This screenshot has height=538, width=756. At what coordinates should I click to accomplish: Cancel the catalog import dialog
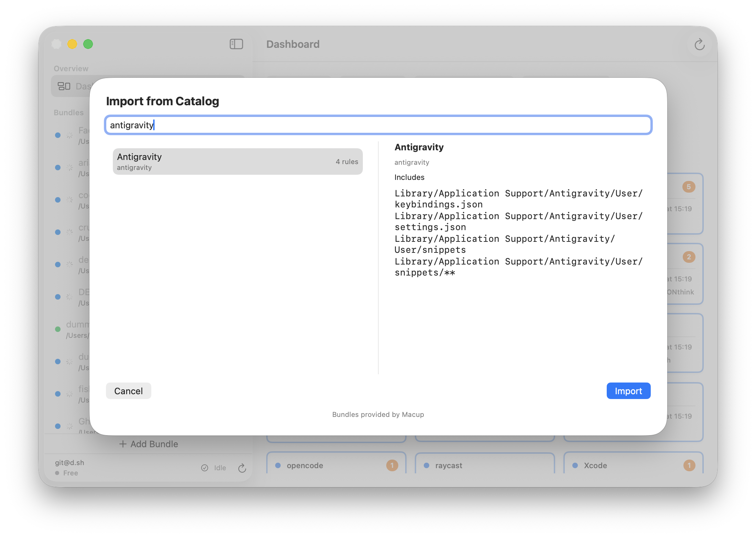pos(128,391)
